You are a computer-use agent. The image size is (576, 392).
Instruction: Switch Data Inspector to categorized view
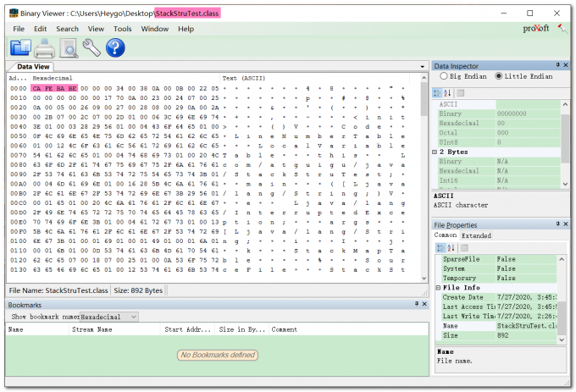click(x=438, y=92)
